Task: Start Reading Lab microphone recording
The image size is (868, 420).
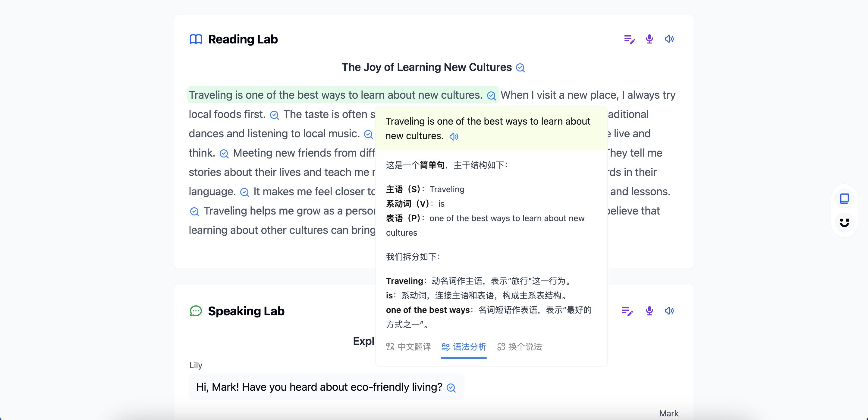Action: (649, 39)
